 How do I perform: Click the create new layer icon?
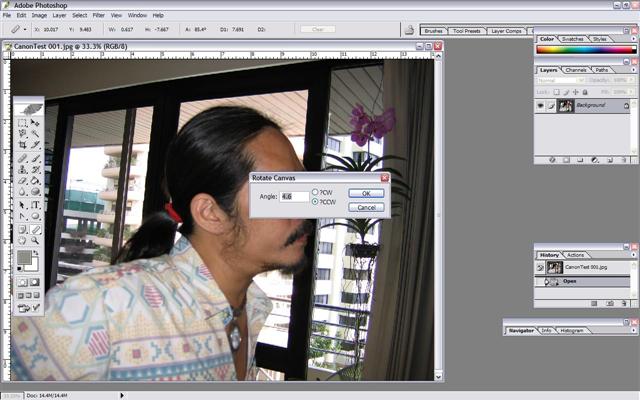click(x=610, y=160)
